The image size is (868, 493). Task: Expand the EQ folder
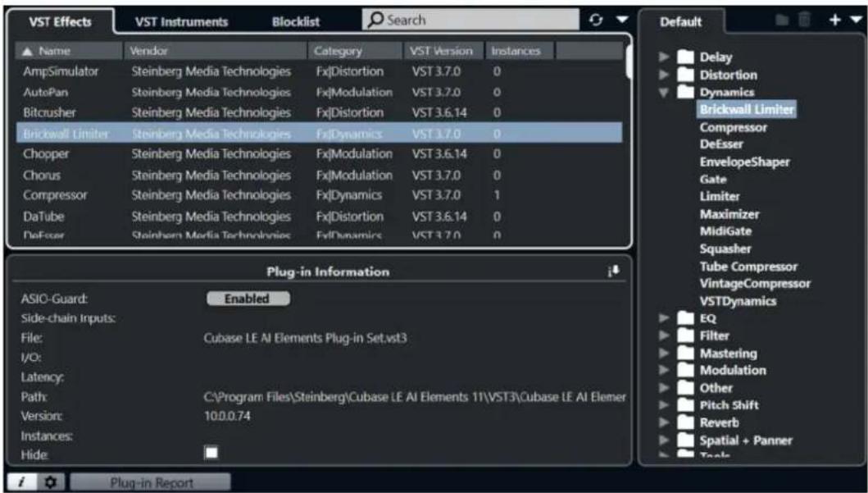(664, 318)
